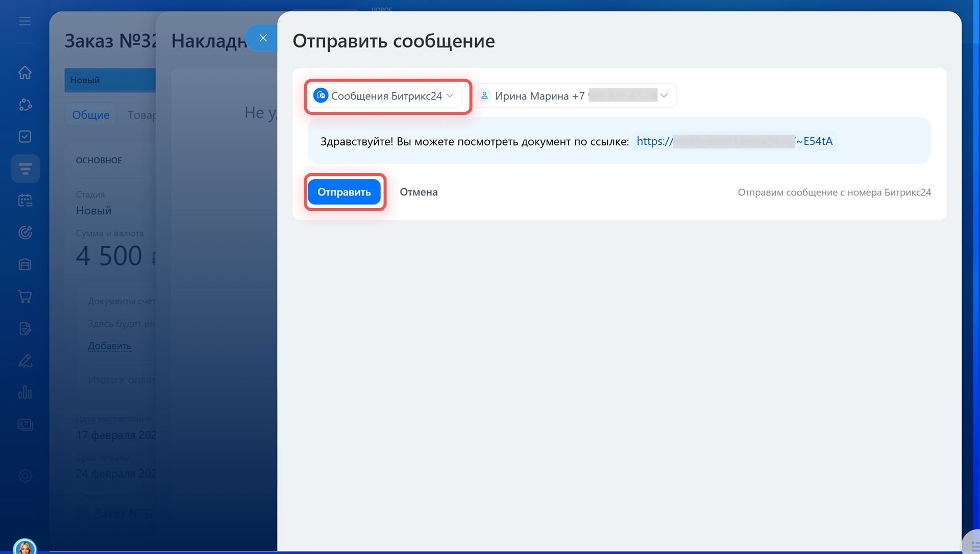Open the Сообщения Битрикс24 sender dropdown
This screenshot has height=554, width=980.
point(385,96)
